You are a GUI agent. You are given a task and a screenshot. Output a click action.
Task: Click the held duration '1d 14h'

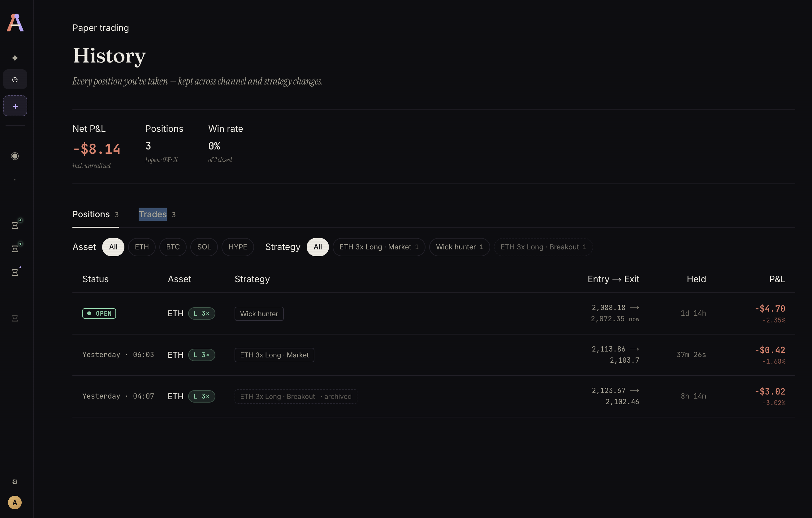click(693, 313)
